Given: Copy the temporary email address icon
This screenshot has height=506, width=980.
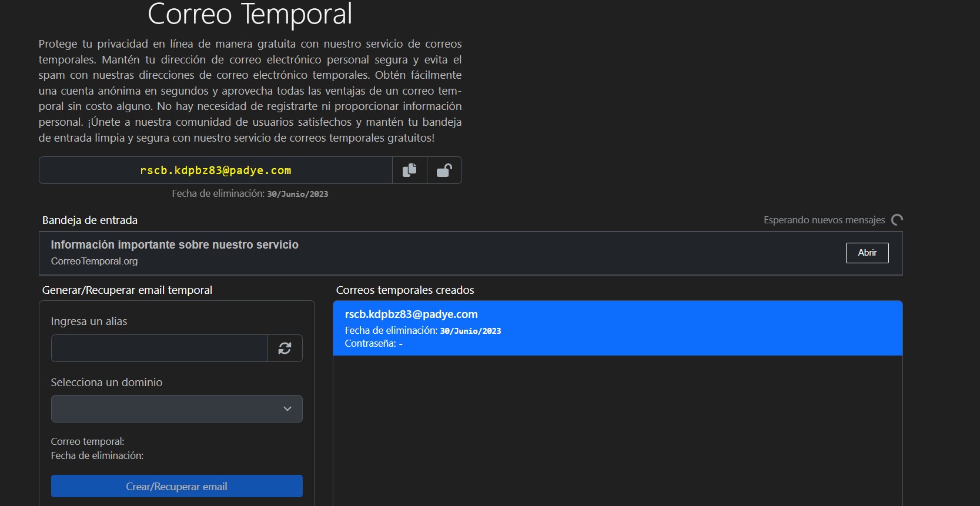Looking at the screenshot, I should pos(409,170).
